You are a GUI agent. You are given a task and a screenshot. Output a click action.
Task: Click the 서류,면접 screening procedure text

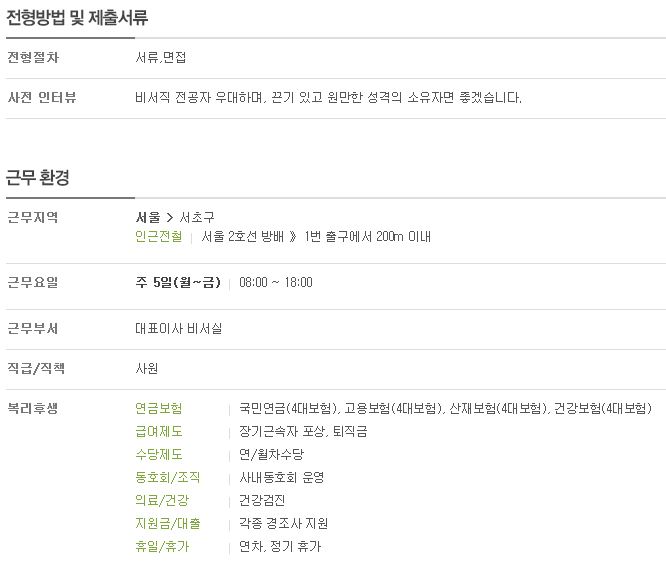[x=161, y=57]
